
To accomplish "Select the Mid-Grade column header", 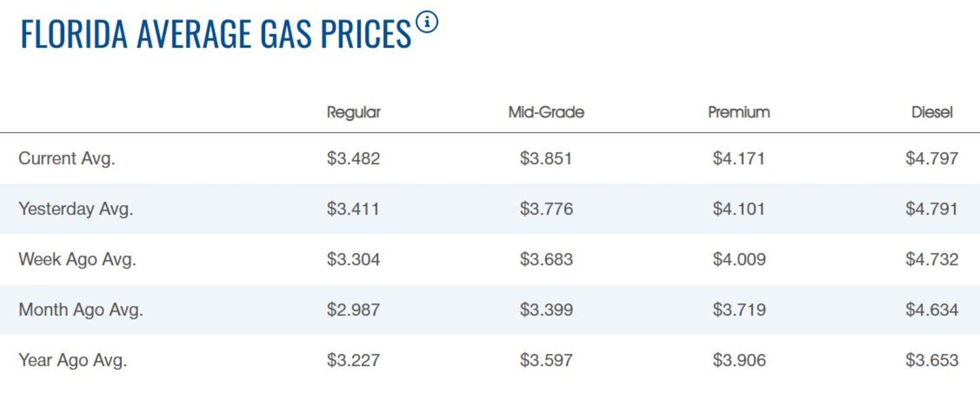I will coord(546,112).
